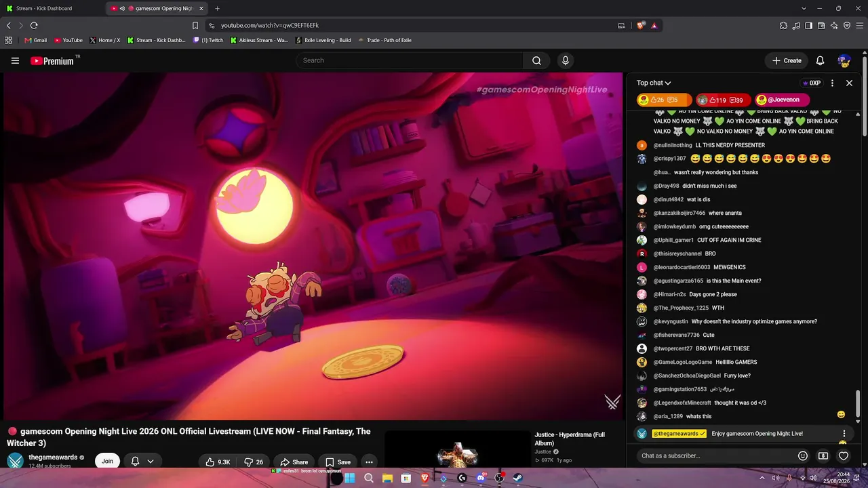868x488 pixels.
Task: Open Brave Rewards triangle icon
Action: pos(654,26)
